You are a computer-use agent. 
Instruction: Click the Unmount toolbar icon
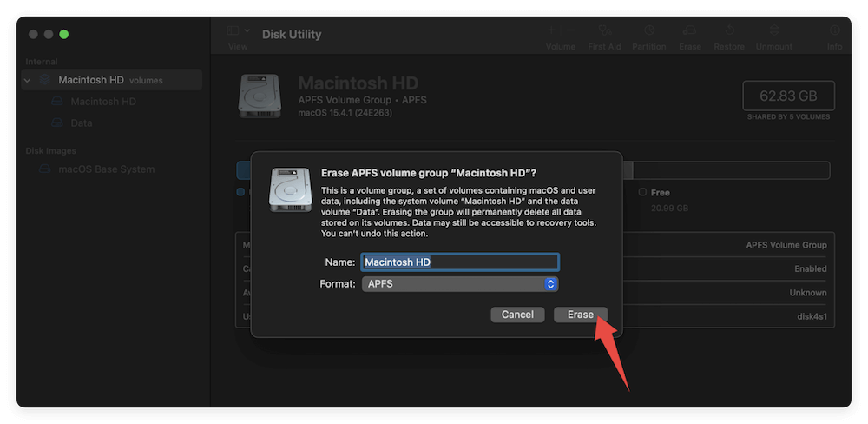[x=774, y=30]
